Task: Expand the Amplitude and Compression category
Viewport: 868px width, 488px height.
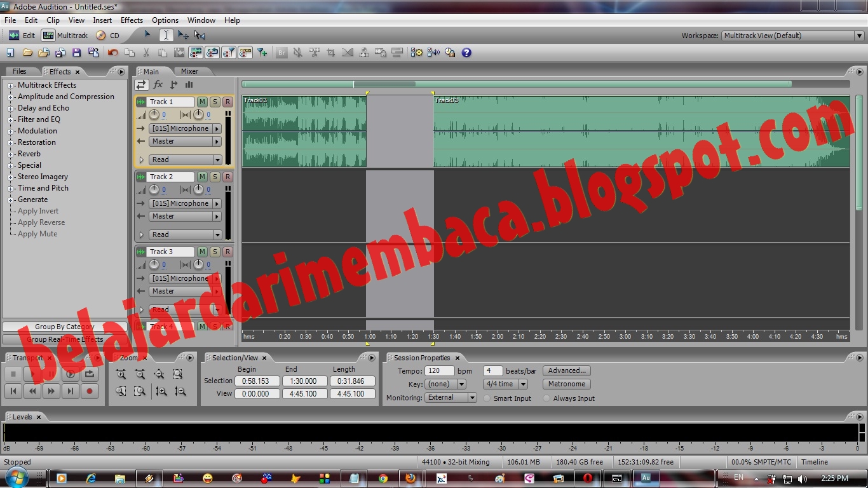Action: click(x=11, y=97)
